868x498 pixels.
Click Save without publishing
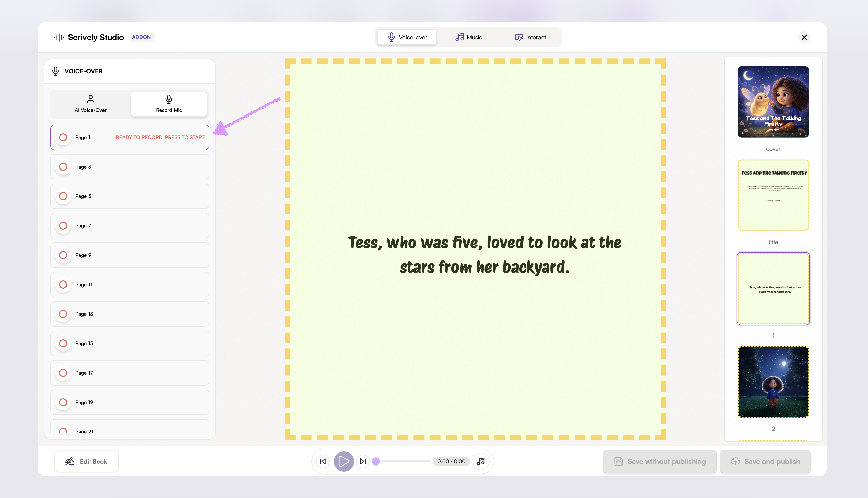[x=659, y=461]
